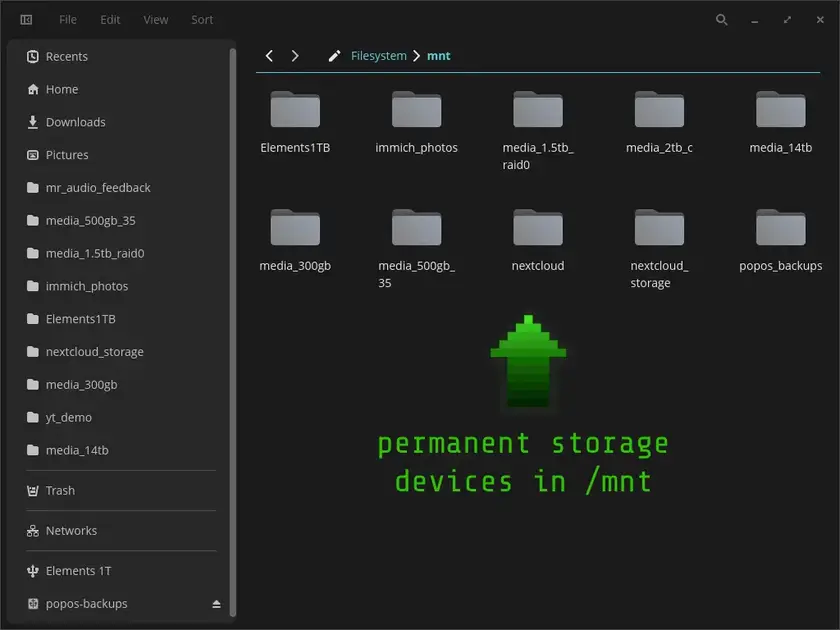Select the media_500gb_35 folder icon in grid
Image resolution: width=840 pixels, height=630 pixels.
(416, 227)
